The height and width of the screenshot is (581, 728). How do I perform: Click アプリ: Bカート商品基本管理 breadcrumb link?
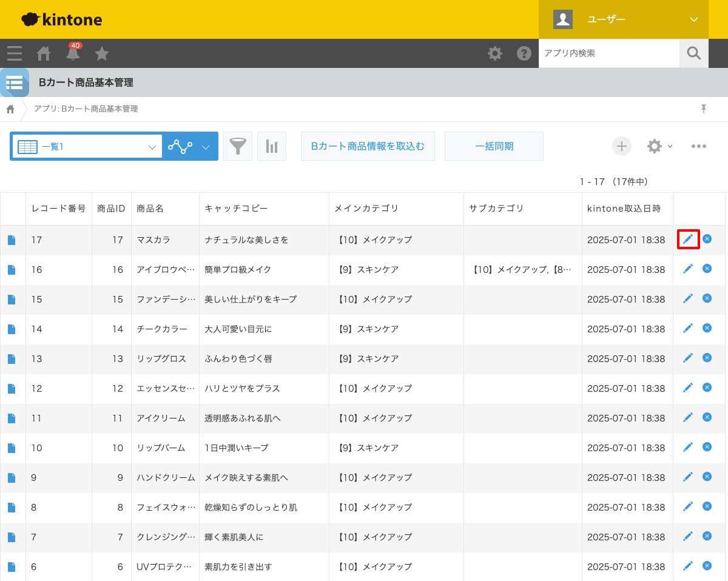pos(87,109)
